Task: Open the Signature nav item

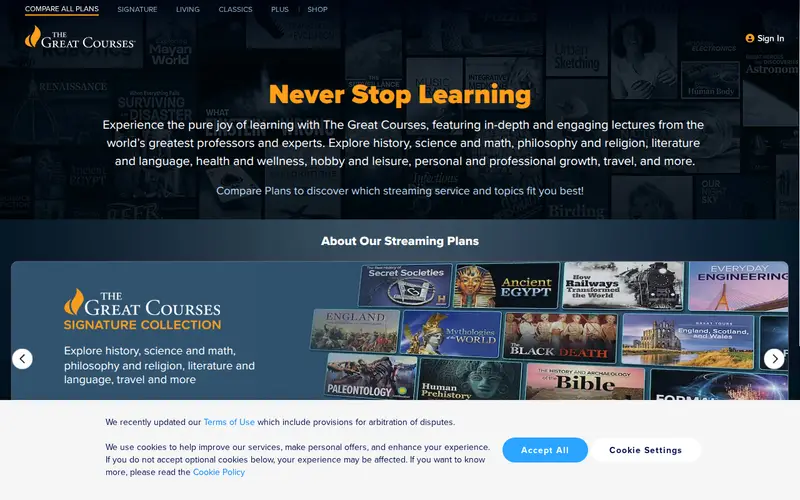Action: 137,9
